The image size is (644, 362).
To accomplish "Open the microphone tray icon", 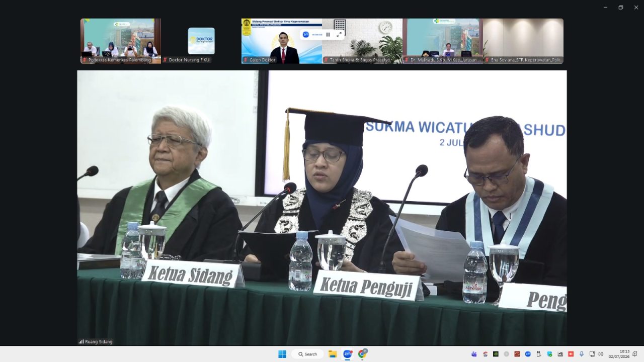I will 582,354.
